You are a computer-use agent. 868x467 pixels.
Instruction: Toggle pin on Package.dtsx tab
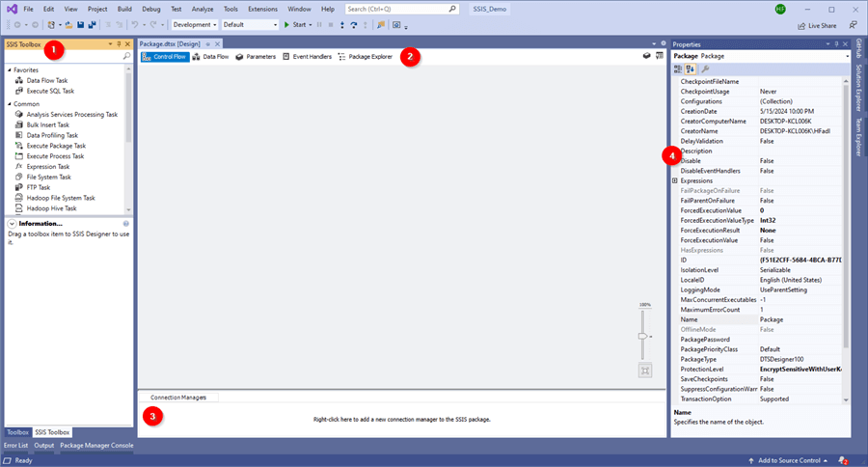[208, 43]
